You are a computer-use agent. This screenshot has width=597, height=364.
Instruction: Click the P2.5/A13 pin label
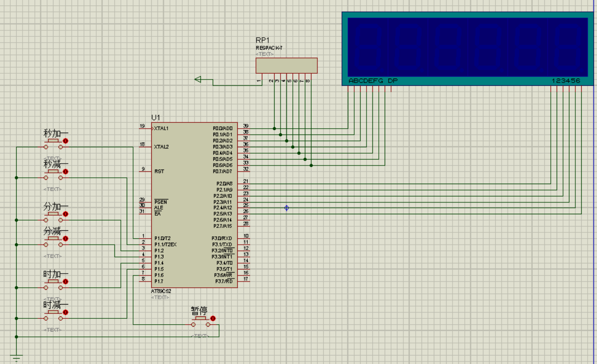[223, 214]
